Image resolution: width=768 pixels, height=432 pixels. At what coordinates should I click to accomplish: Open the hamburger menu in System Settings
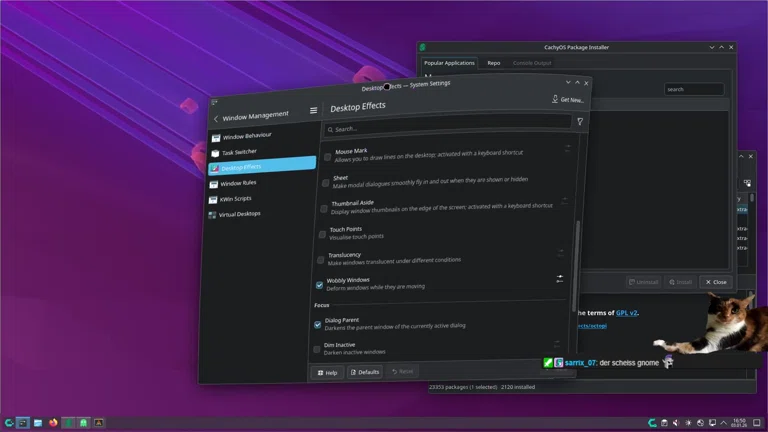click(x=313, y=111)
